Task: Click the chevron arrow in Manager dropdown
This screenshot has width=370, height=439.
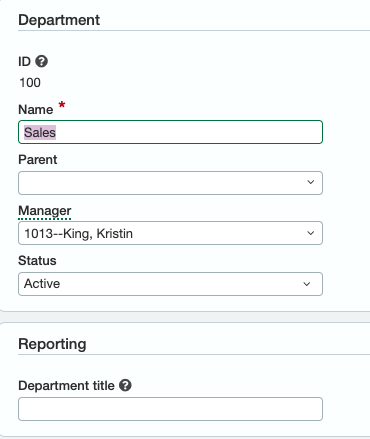Action: [x=310, y=233]
